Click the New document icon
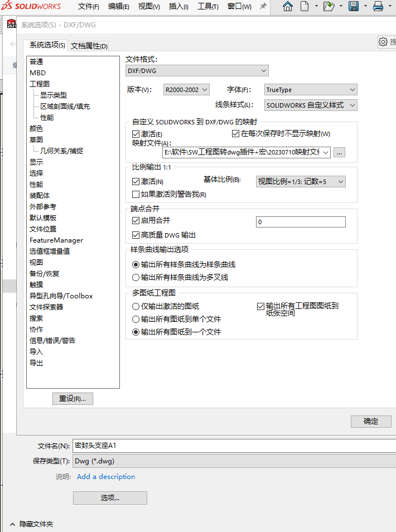This screenshot has width=396, height=532. tap(305, 6)
